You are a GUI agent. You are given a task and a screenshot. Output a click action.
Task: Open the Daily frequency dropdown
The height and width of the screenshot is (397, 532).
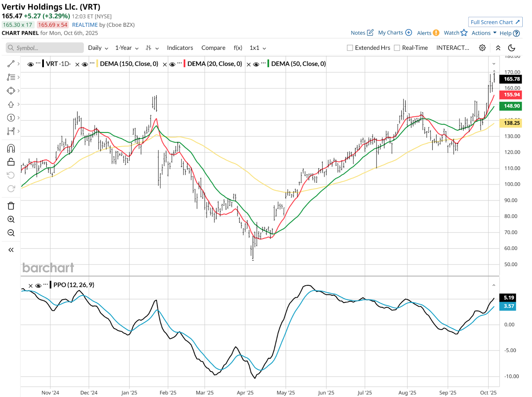(98, 48)
